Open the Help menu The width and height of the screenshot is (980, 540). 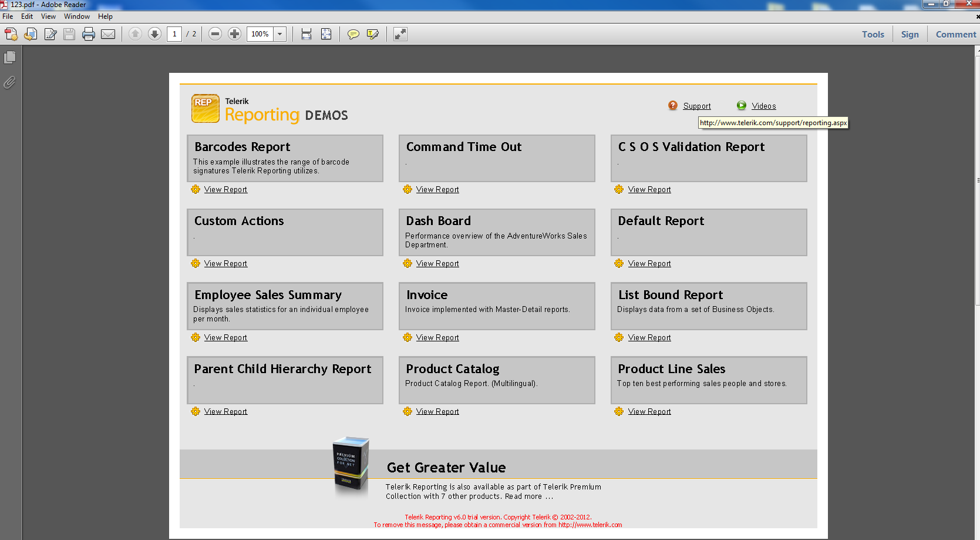coord(105,16)
